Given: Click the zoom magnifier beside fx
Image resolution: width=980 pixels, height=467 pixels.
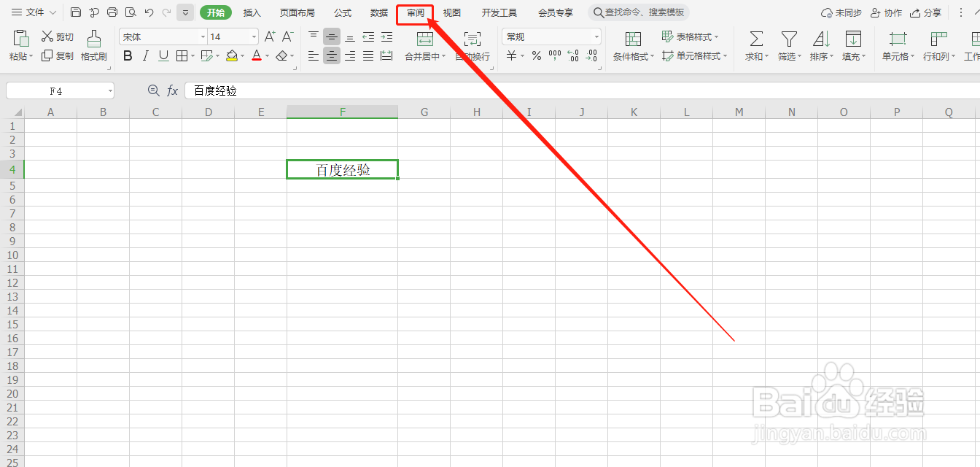Looking at the screenshot, I should [x=153, y=90].
